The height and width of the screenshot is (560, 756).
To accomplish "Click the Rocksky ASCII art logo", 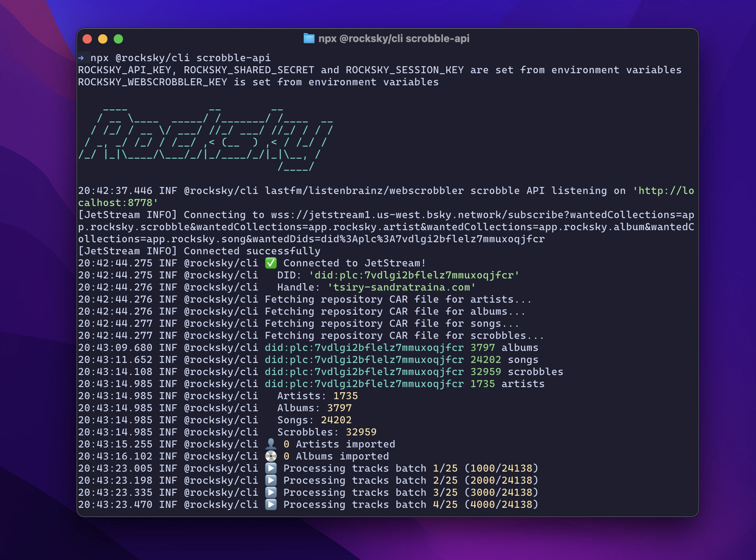I will point(206,139).
